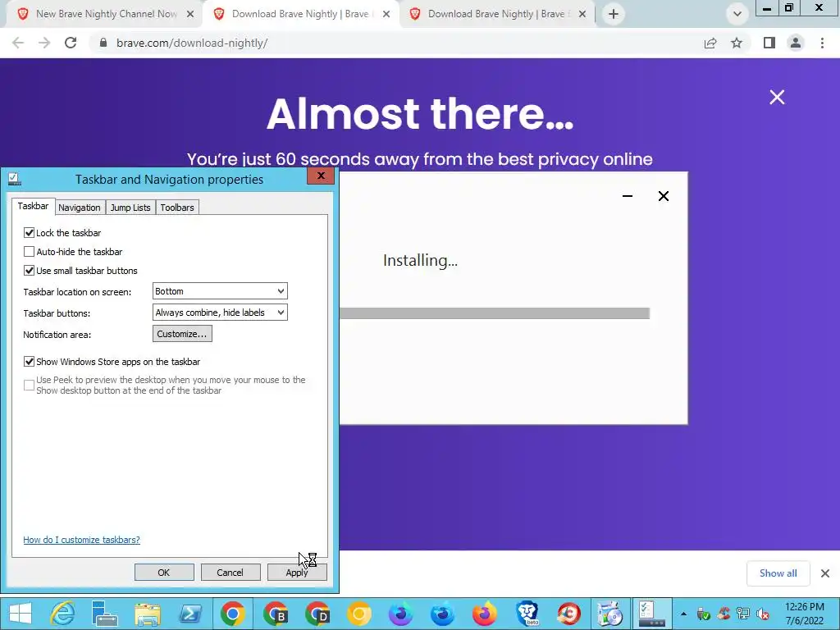Click Apply in Taskbar properties
Screen dimensions: 840x630
click(x=297, y=572)
